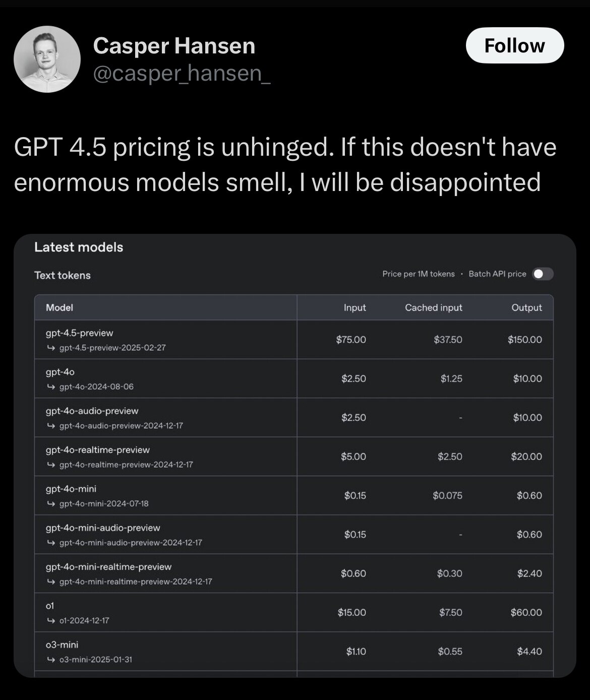The image size is (590, 700).
Task: Click the arrow icon beside gpt-4o-mini-2024-07-18
Action: click(50, 503)
